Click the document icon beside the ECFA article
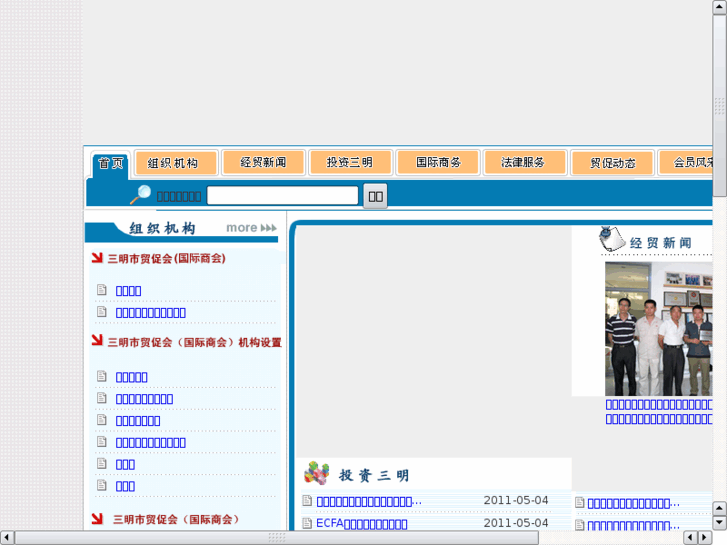727x545 pixels. [x=307, y=523]
